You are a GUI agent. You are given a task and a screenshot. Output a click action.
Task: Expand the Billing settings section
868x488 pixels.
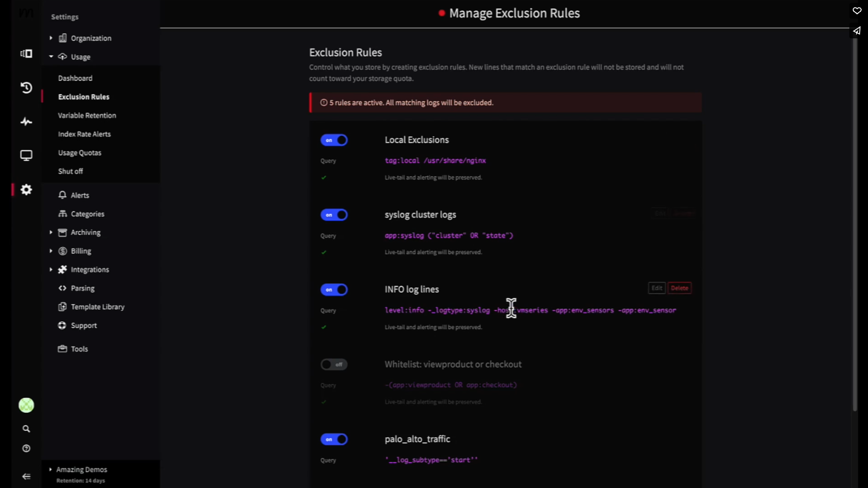[50, 251]
